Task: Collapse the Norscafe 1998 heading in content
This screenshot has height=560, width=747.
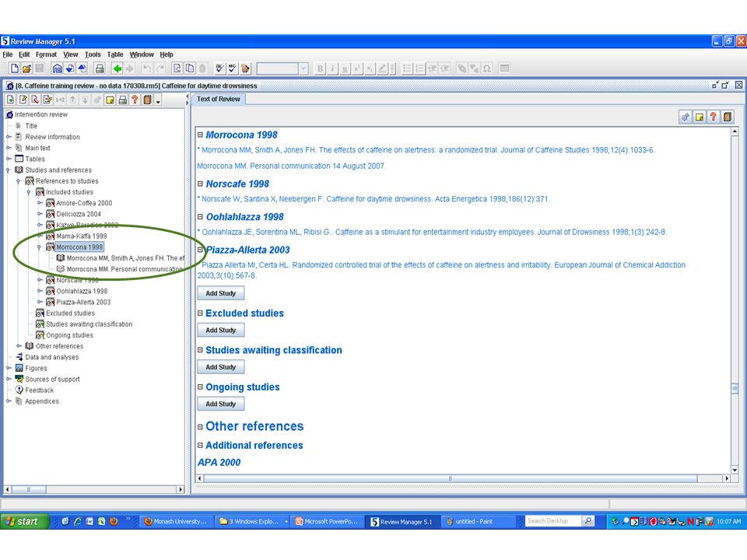Action: (x=200, y=184)
